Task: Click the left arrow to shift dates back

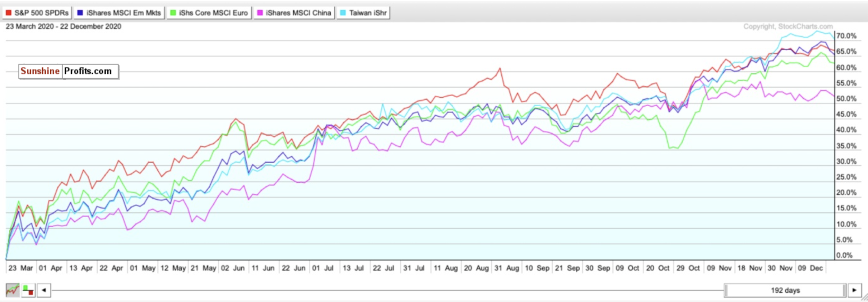Action: click(x=44, y=290)
